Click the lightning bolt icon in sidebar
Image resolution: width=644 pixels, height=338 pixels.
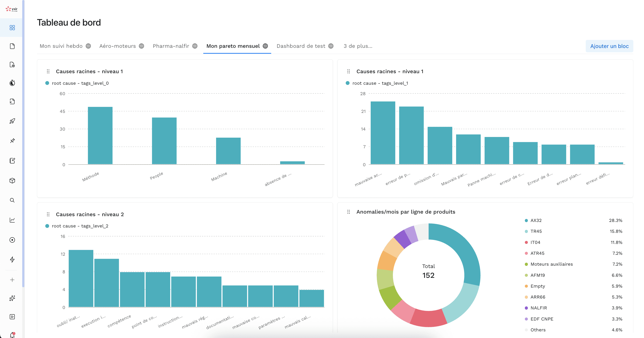click(x=12, y=259)
